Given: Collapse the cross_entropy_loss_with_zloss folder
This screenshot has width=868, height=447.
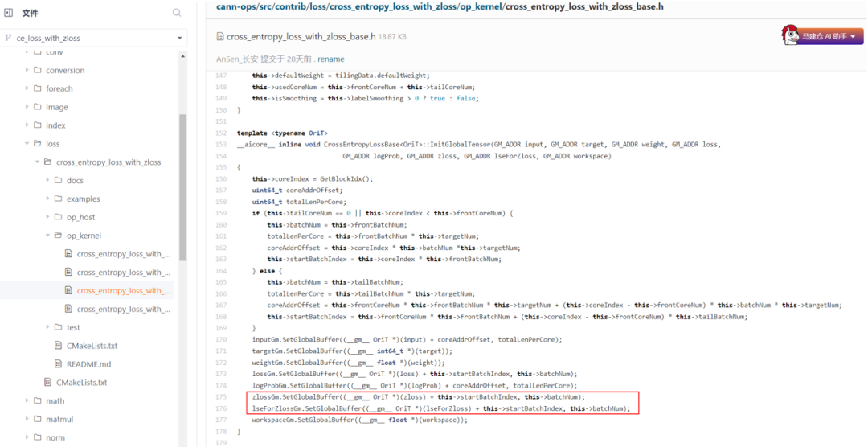Looking at the screenshot, I should click(38, 162).
